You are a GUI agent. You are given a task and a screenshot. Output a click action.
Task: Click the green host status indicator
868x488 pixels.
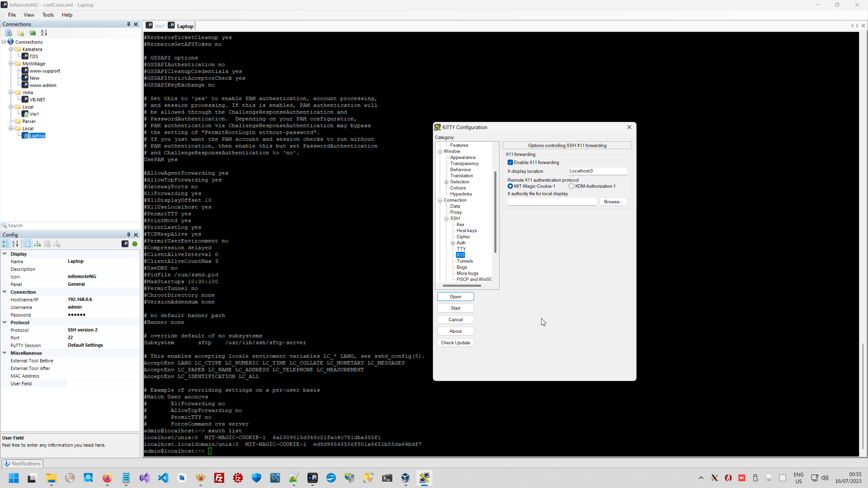tap(135, 244)
